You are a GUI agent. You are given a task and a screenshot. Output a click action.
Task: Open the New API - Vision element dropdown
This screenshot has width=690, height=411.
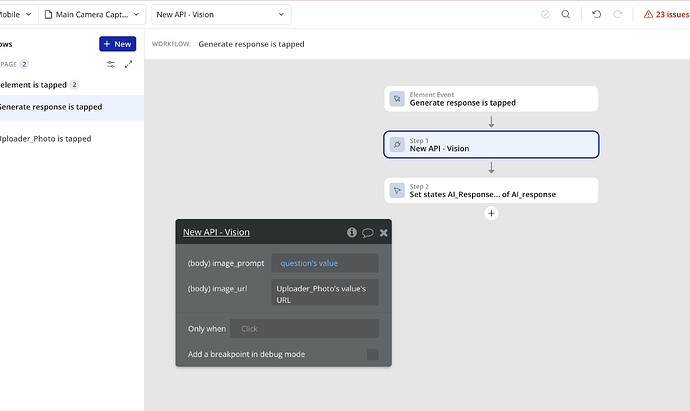click(x=220, y=15)
